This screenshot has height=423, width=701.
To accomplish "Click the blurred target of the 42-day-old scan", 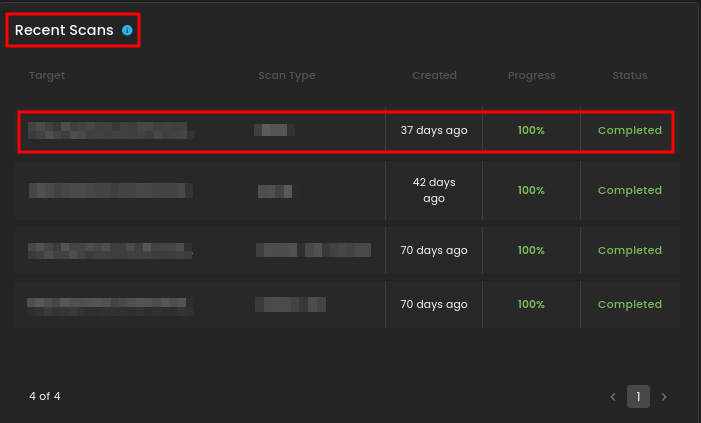I will click(110, 190).
